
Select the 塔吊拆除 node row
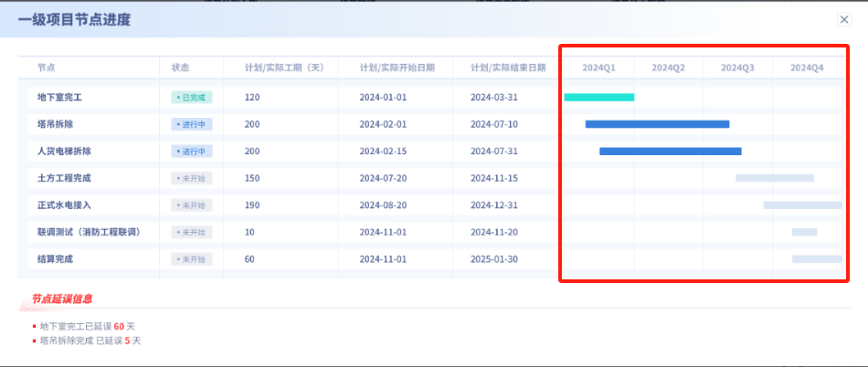[x=435, y=124]
